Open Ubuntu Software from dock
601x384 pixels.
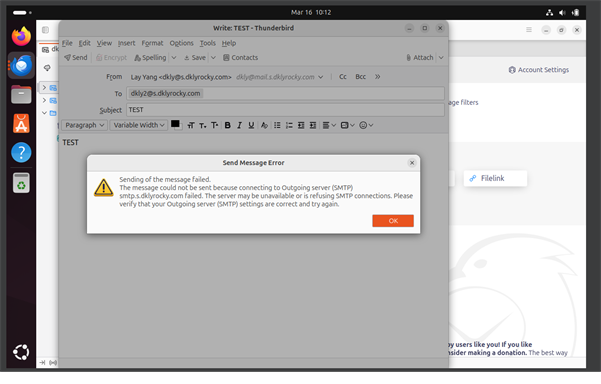coord(21,123)
